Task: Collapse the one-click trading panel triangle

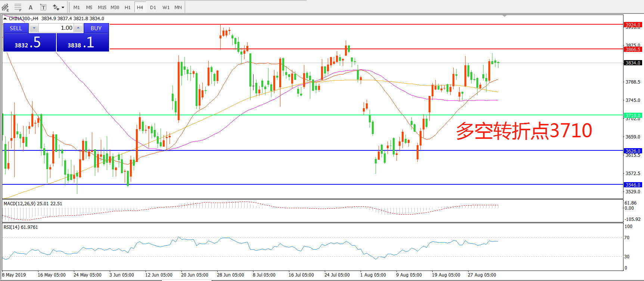Action: tap(5, 18)
